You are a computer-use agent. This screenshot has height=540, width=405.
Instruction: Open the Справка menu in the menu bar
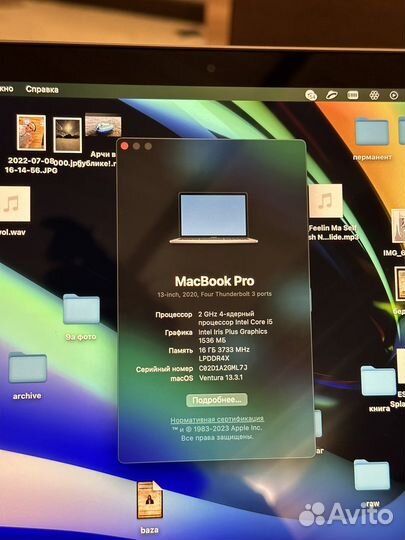point(42,90)
